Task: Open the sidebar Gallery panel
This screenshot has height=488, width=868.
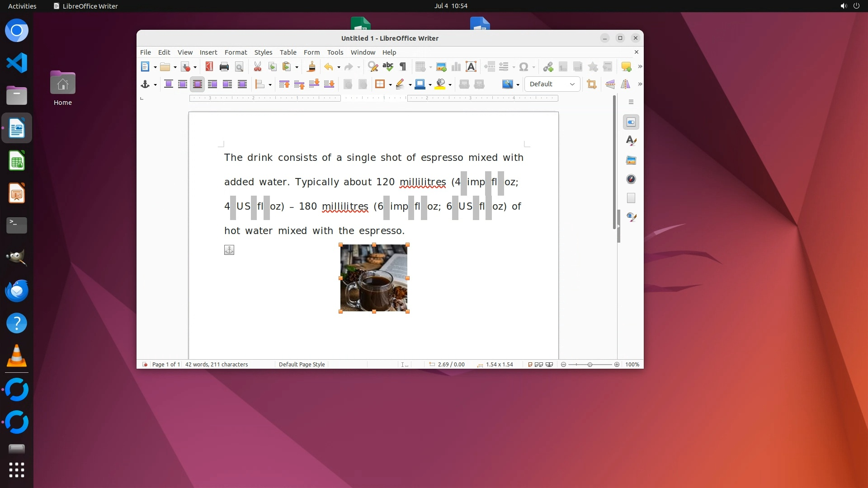Action: point(631,160)
